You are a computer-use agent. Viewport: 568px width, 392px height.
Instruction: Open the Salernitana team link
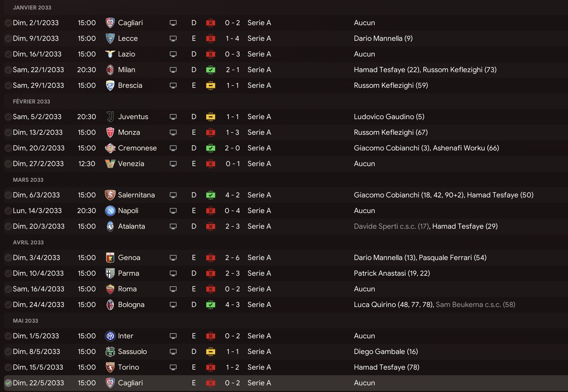(x=136, y=195)
